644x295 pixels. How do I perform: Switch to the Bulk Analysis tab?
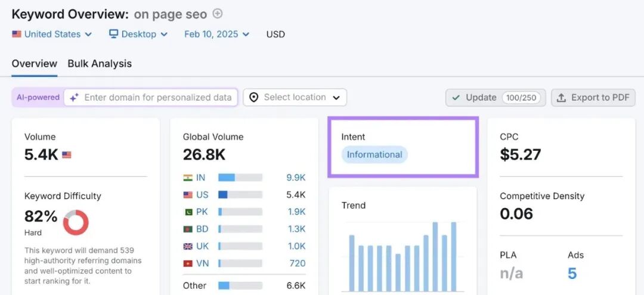(x=100, y=64)
